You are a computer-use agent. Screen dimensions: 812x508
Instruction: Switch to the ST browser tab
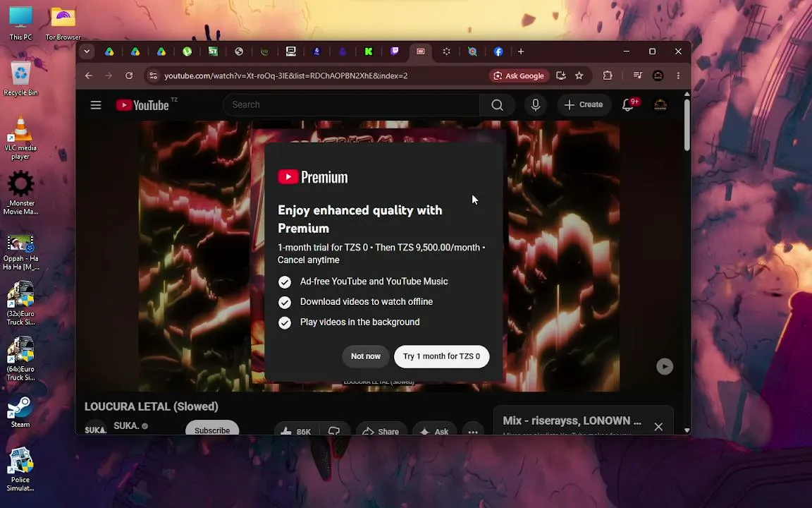[x=213, y=52]
